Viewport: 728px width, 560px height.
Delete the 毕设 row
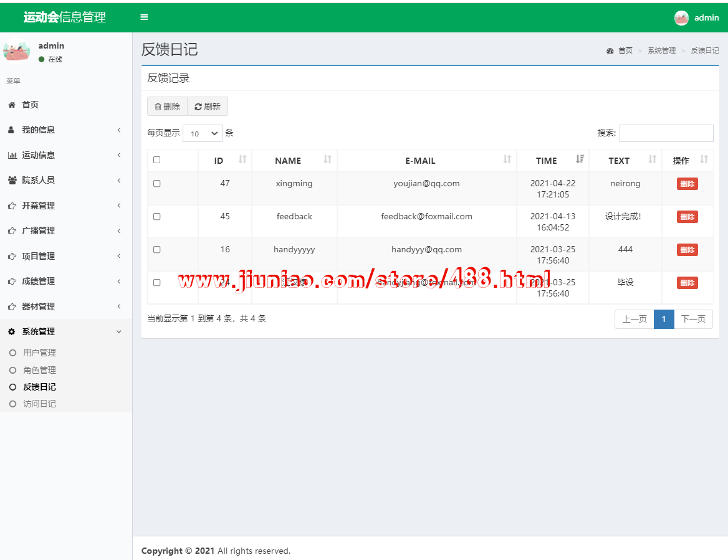coord(687,283)
